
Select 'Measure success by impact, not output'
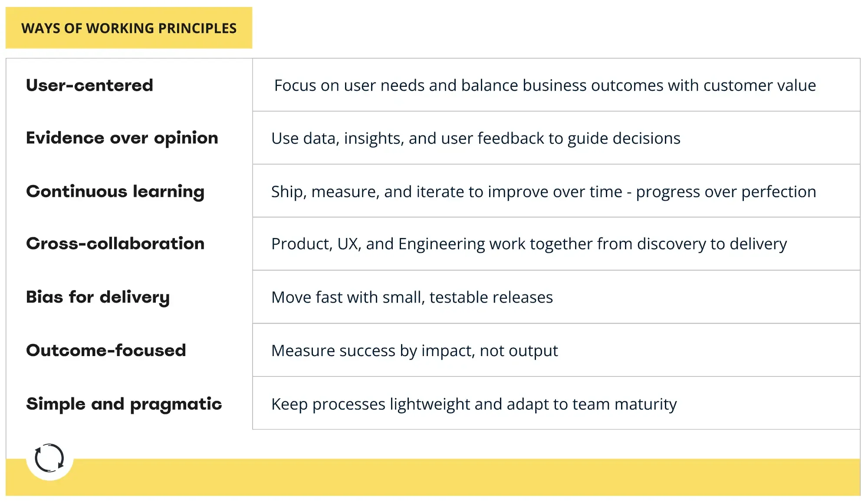(x=414, y=351)
